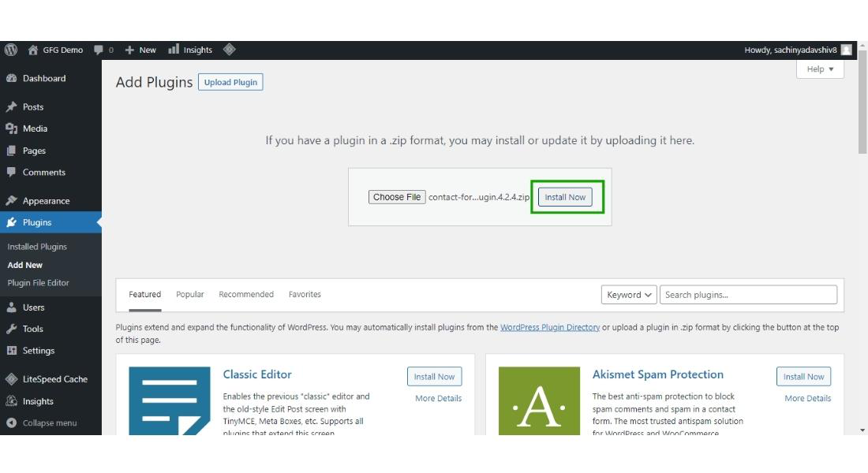Open Installed Plugins submenu item
868x473 pixels.
tap(37, 247)
